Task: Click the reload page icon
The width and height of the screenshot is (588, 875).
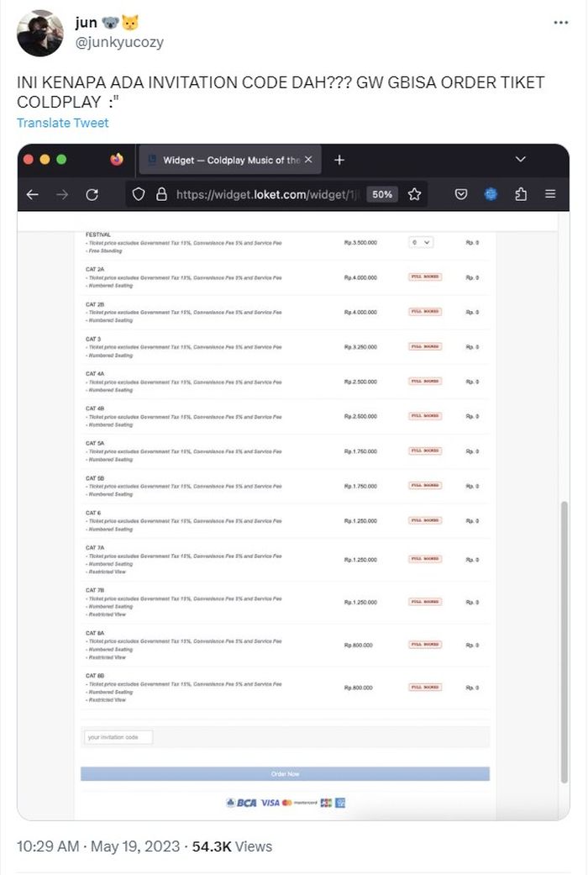Action: (92, 194)
